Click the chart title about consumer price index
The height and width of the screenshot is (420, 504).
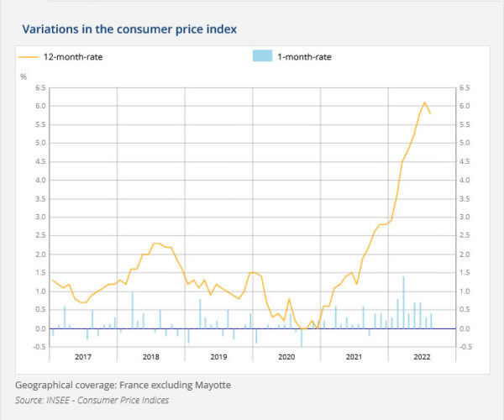pos(129,29)
